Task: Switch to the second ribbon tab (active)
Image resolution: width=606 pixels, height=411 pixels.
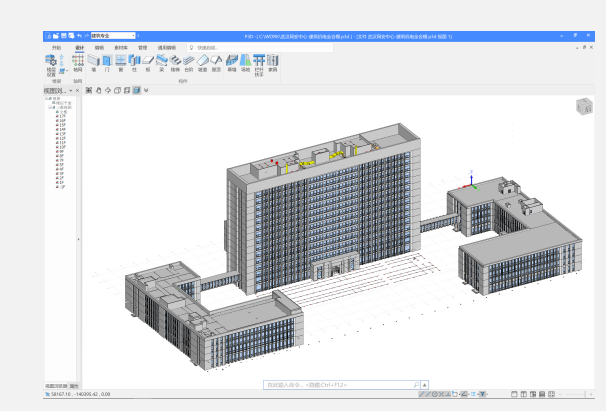Action: coord(80,48)
